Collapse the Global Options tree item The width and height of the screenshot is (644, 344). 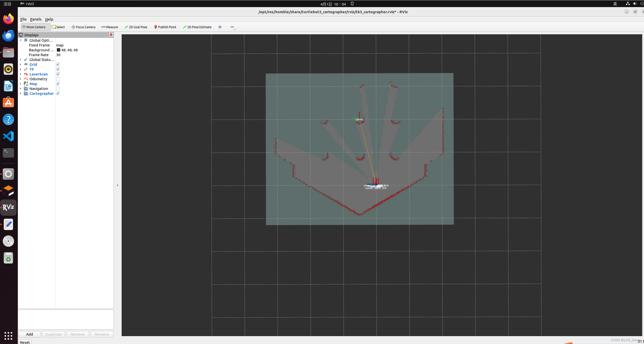[x=21, y=40]
